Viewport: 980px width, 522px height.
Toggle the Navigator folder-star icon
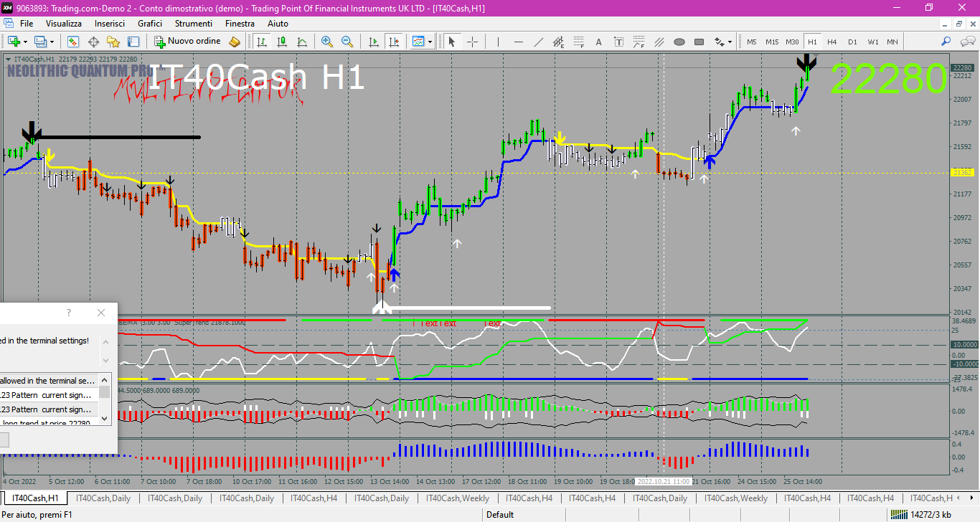113,42
